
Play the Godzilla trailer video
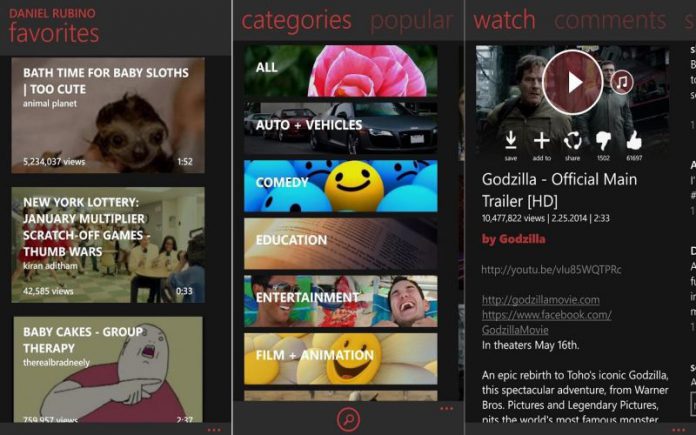(573, 82)
